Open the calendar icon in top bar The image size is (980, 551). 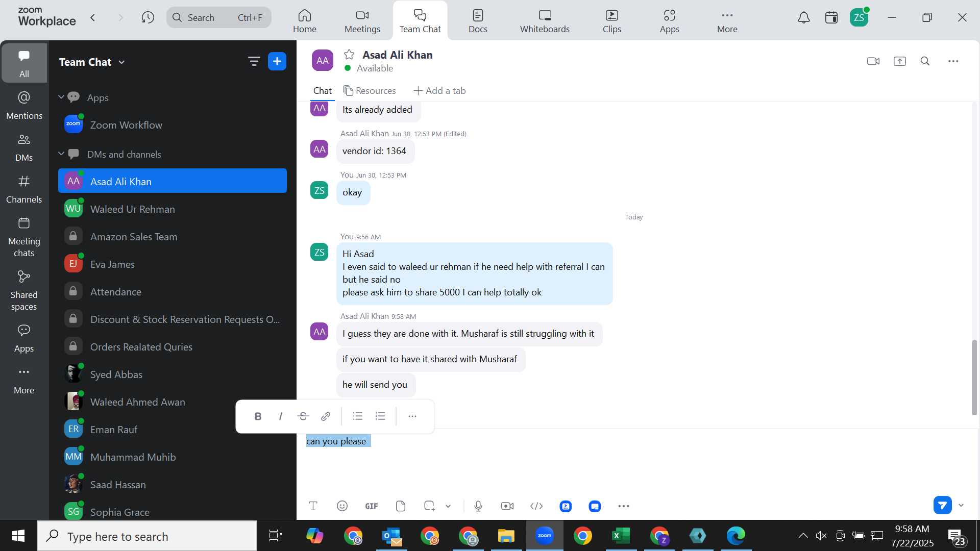pyautogui.click(x=831, y=18)
